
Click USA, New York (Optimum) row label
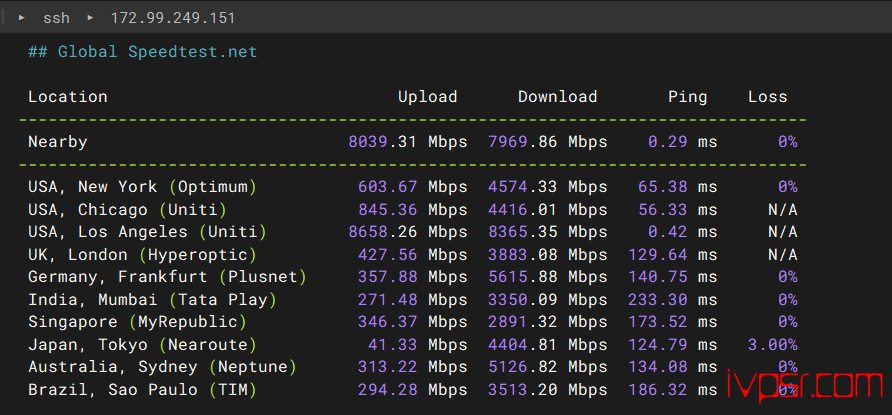tap(142, 187)
